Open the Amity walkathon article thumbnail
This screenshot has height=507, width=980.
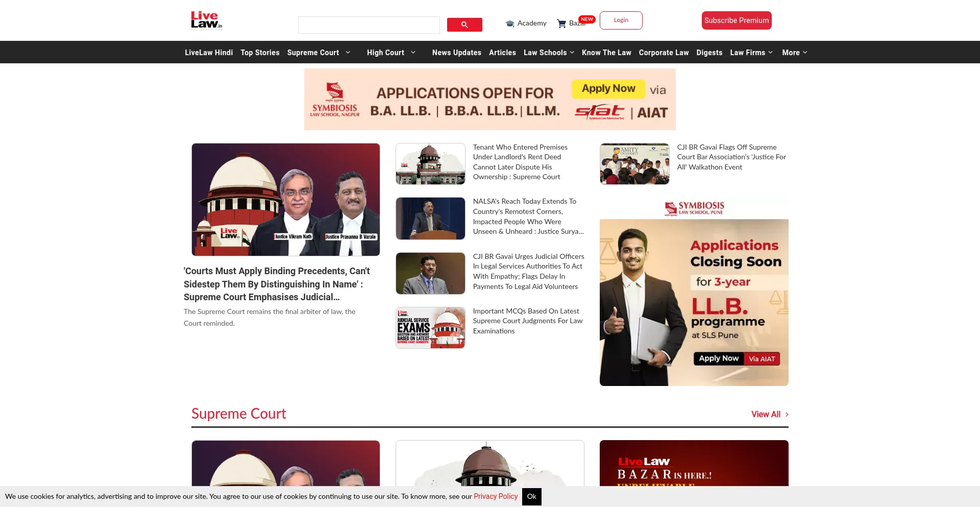point(634,164)
